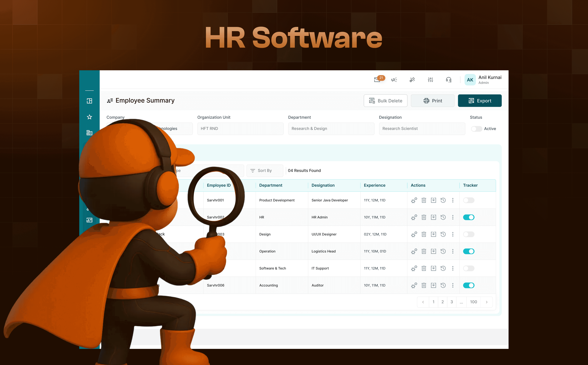Open the Sort By dropdown
Image resolution: width=588 pixels, height=365 pixels.
265,170
